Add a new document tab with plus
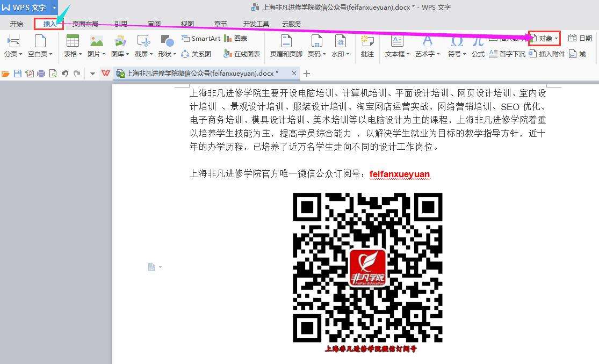Image resolution: width=599 pixels, height=364 pixels. 306,74
